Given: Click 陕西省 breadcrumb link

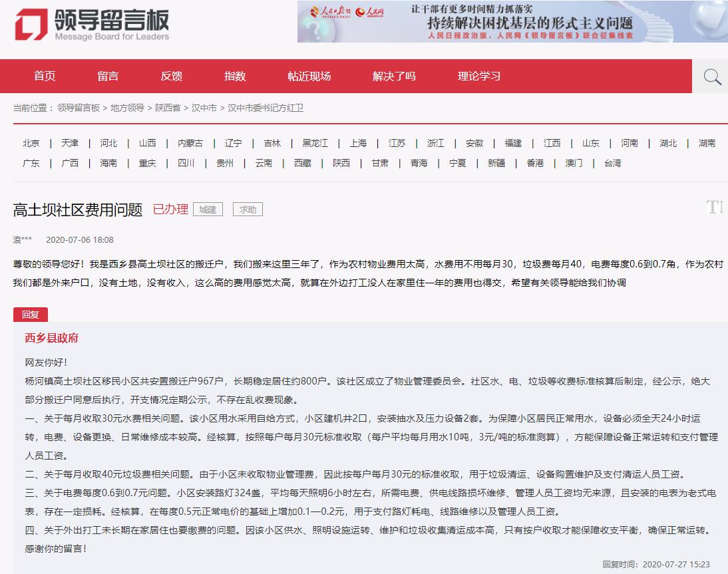Looking at the screenshot, I should [168, 108].
